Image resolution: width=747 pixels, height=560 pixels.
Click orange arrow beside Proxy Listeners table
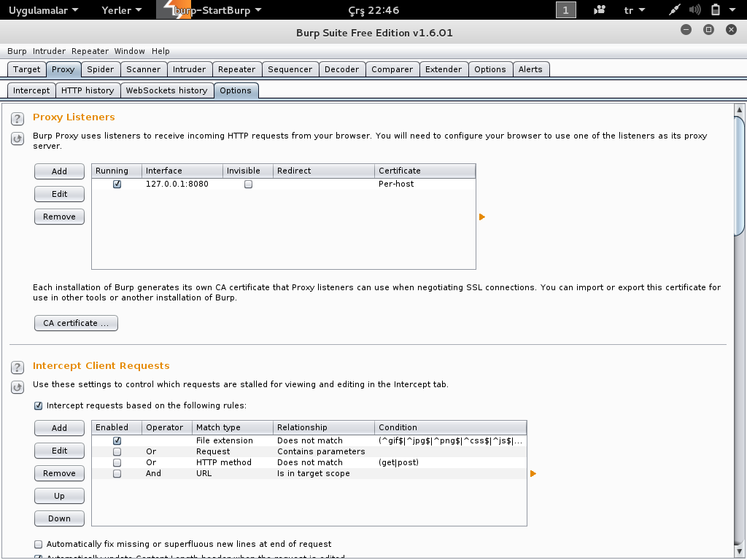point(481,217)
